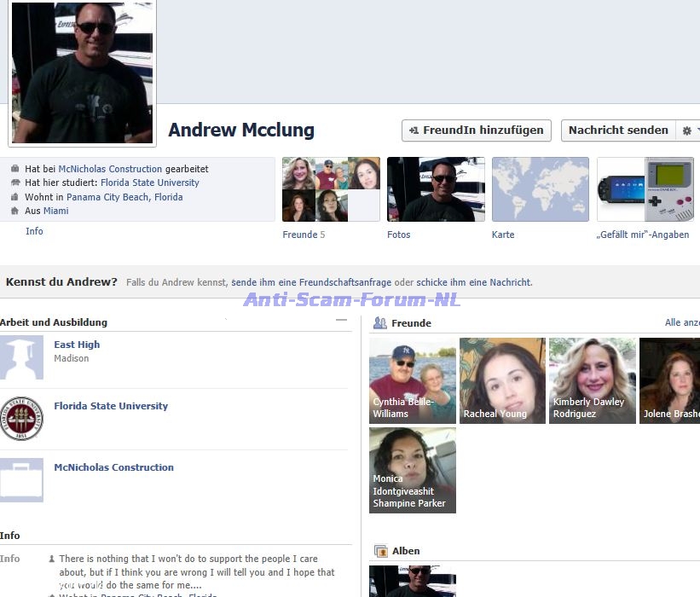Follow the McNicholas Construction link in summary

click(x=110, y=169)
